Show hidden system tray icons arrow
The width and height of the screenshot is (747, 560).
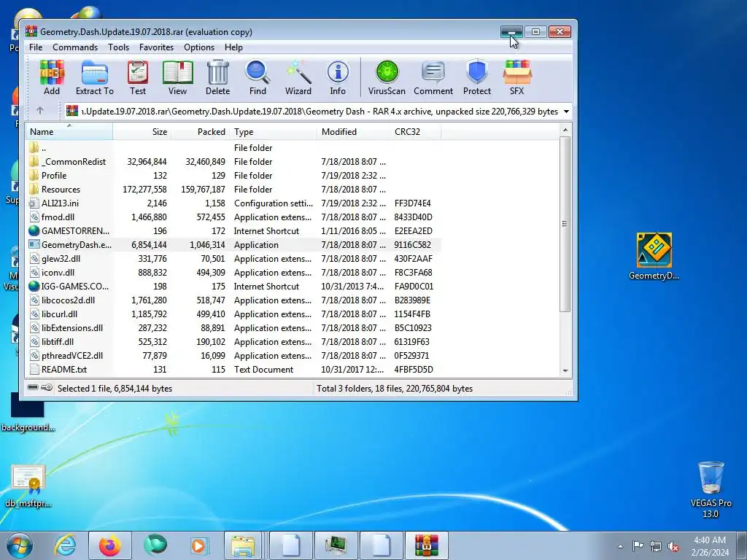620,546
